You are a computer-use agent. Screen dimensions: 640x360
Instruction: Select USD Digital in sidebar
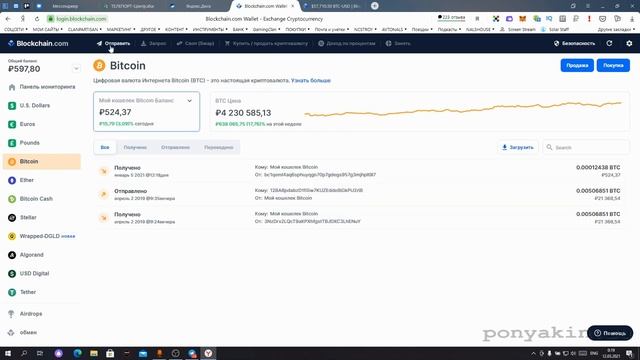[42, 273]
